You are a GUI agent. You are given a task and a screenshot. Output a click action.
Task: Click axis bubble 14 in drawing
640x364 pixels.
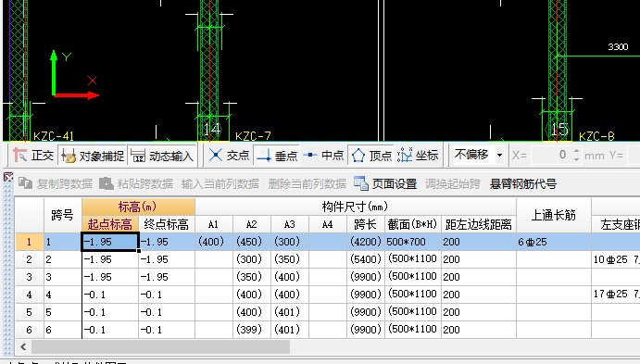[212, 130]
